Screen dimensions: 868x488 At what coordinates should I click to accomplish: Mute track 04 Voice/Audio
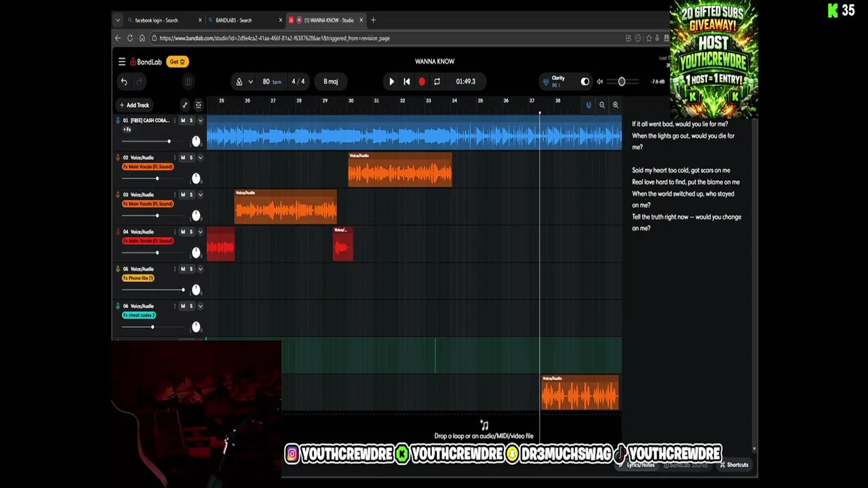pyautogui.click(x=183, y=232)
